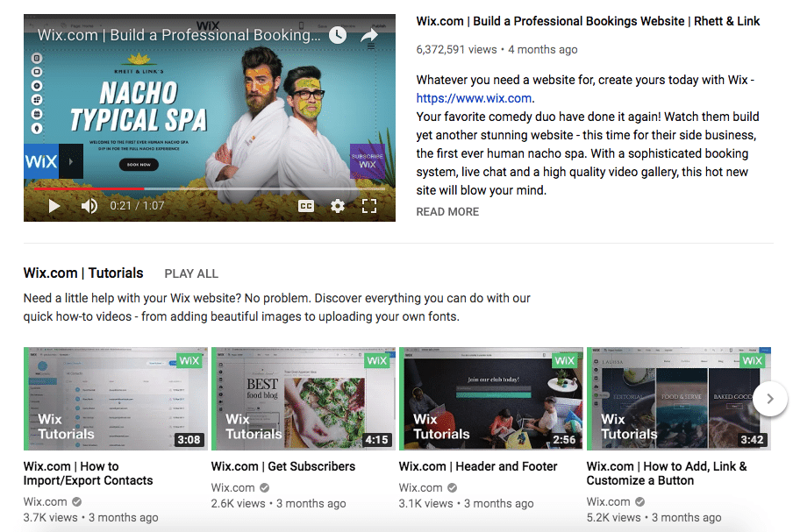The width and height of the screenshot is (793, 532).
Task: Click the verified badge under Import/Export Contacts
Action: pos(76,501)
